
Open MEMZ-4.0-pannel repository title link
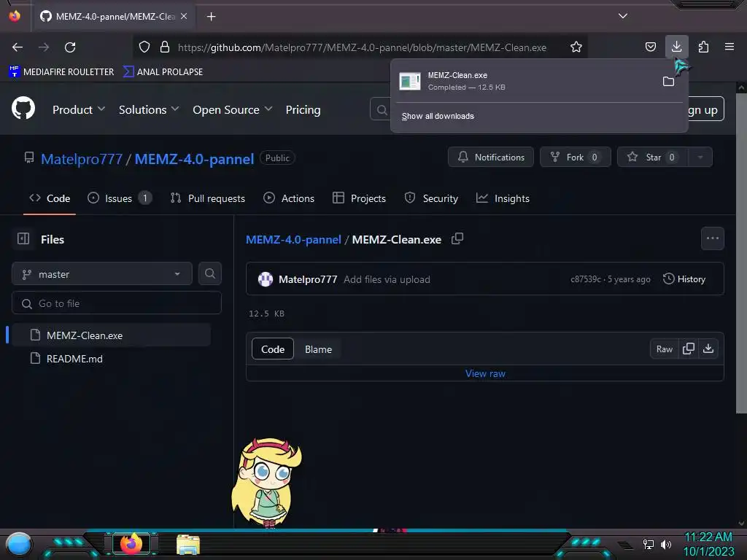coord(194,158)
